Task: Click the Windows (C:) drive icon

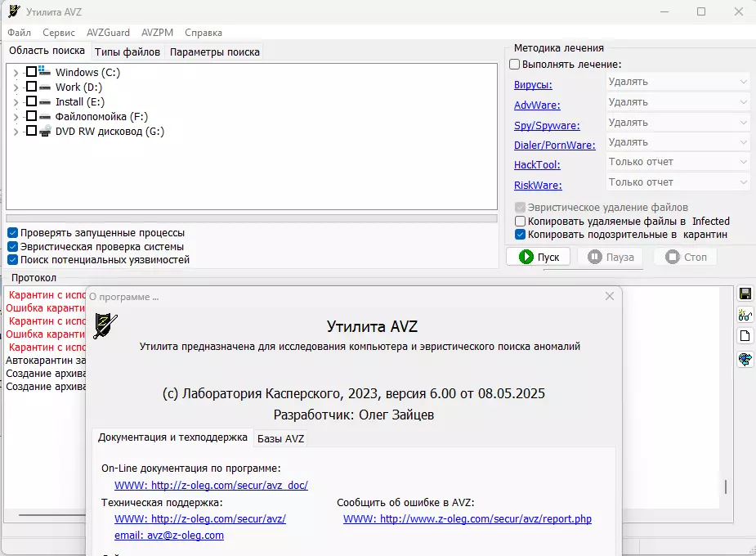Action: pos(45,71)
